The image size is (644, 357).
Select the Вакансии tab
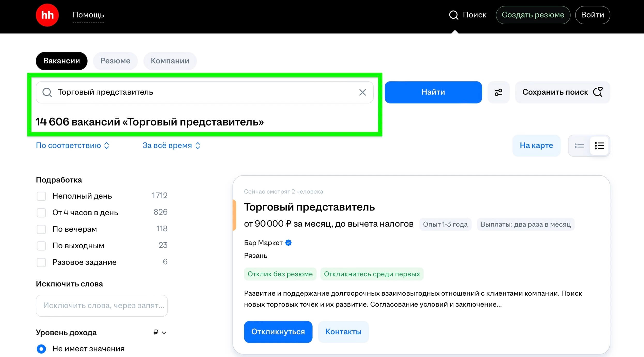click(x=62, y=61)
